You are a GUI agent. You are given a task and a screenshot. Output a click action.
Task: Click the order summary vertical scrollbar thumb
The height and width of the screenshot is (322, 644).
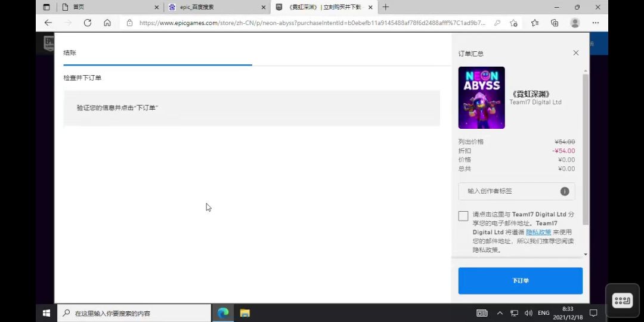(x=586, y=150)
